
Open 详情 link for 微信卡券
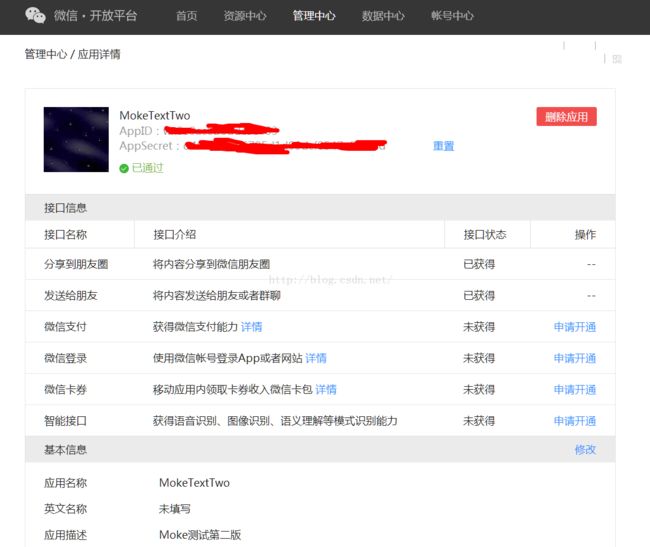326,390
